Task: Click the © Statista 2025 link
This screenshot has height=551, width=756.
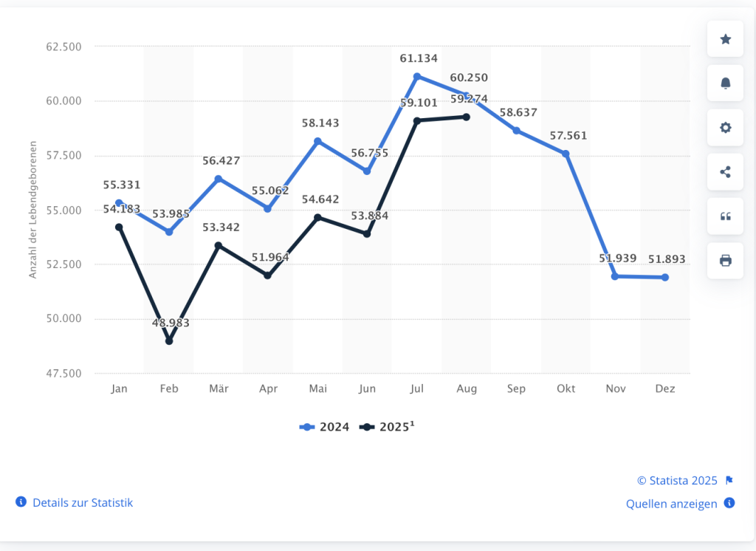Action: 677,481
